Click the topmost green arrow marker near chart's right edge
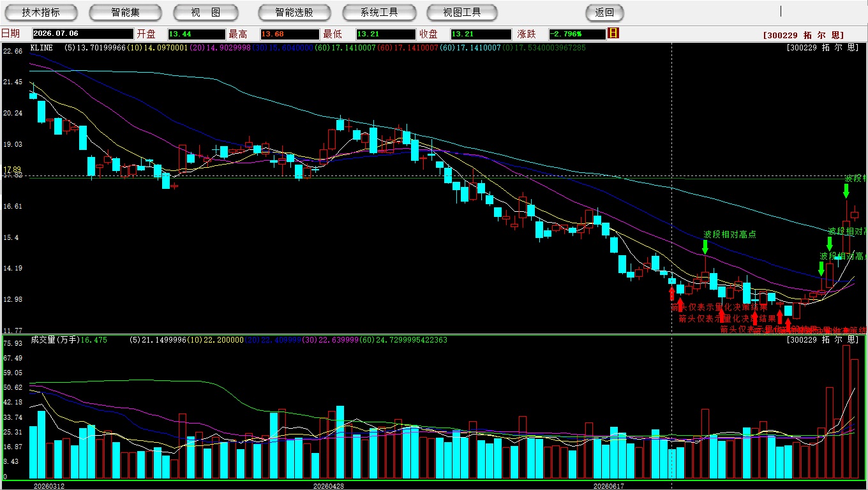 pyautogui.click(x=846, y=191)
